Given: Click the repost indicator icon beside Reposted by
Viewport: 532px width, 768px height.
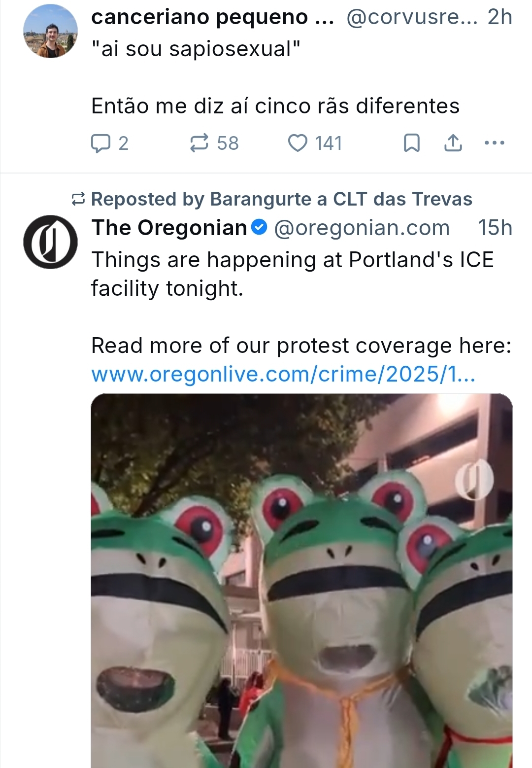Looking at the screenshot, I should pos(78,199).
